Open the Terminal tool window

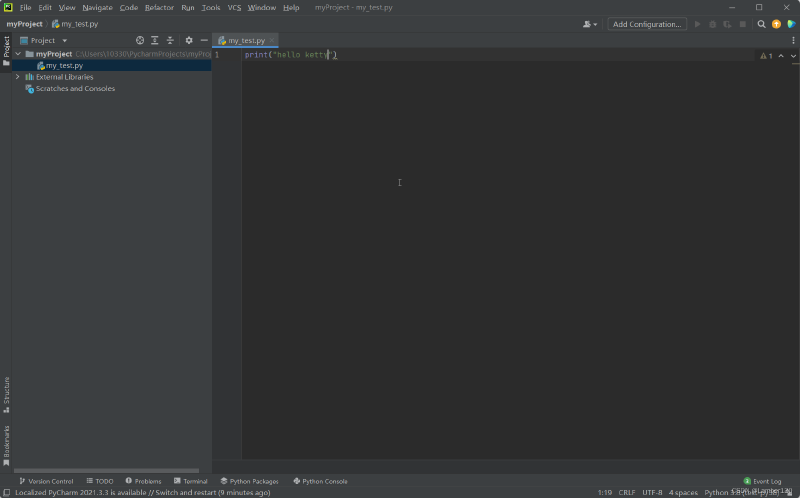click(x=190, y=481)
